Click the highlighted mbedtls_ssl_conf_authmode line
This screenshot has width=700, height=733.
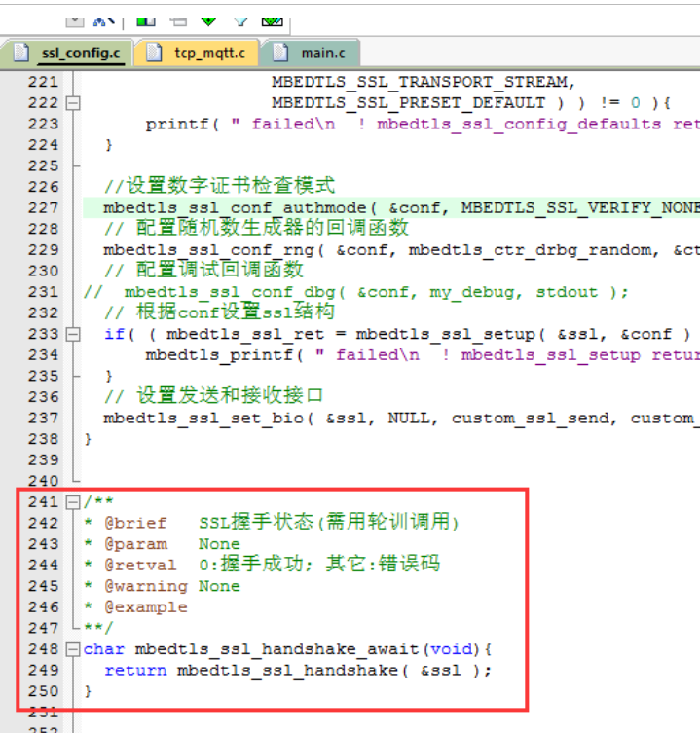coord(234,207)
